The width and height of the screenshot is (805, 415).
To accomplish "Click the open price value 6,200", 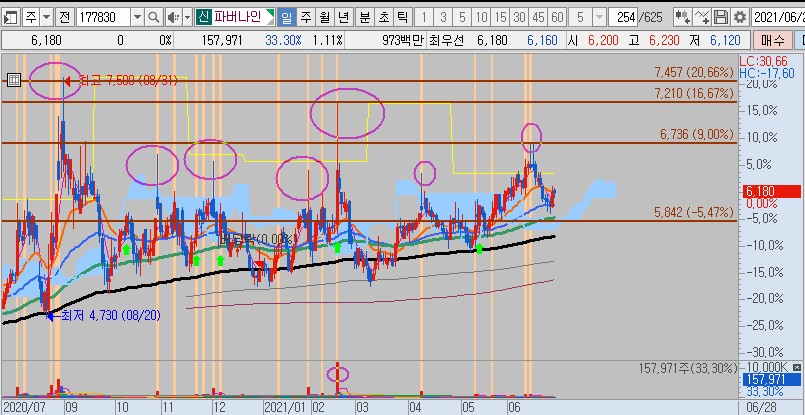I will click(603, 40).
